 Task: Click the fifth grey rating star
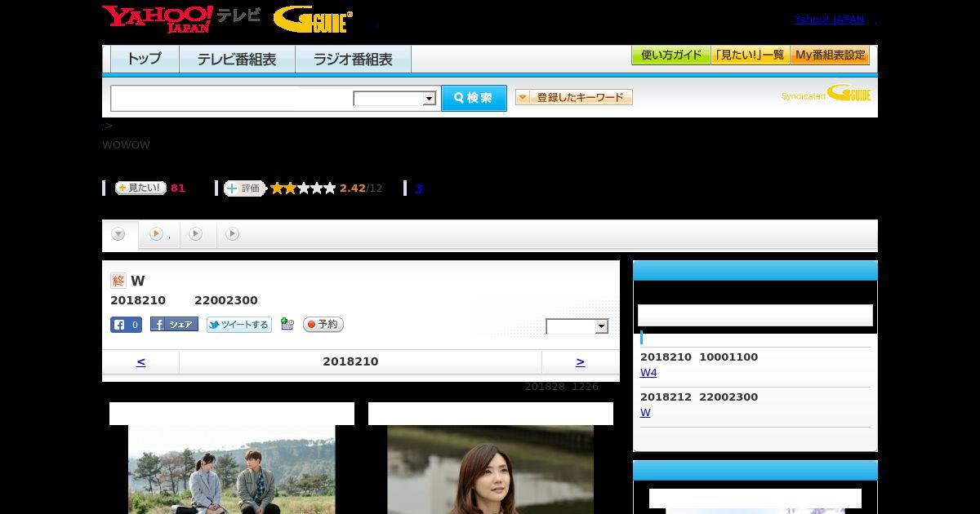click(330, 188)
